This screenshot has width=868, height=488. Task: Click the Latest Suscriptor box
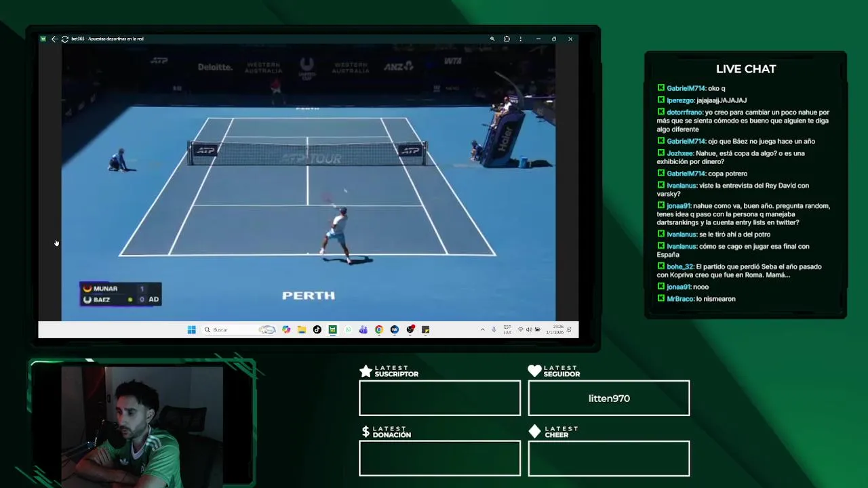[439, 398]
